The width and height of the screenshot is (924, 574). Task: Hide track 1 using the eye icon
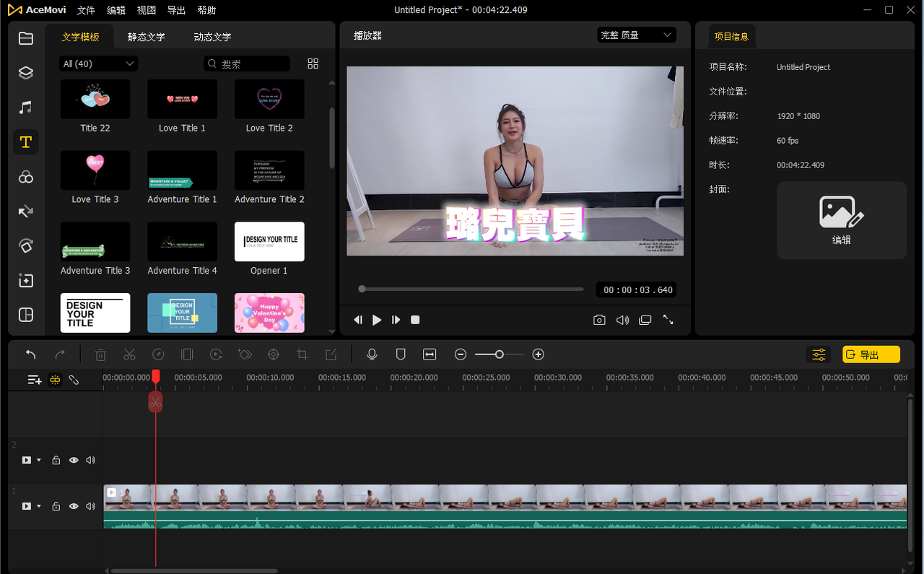pos(73,506)
